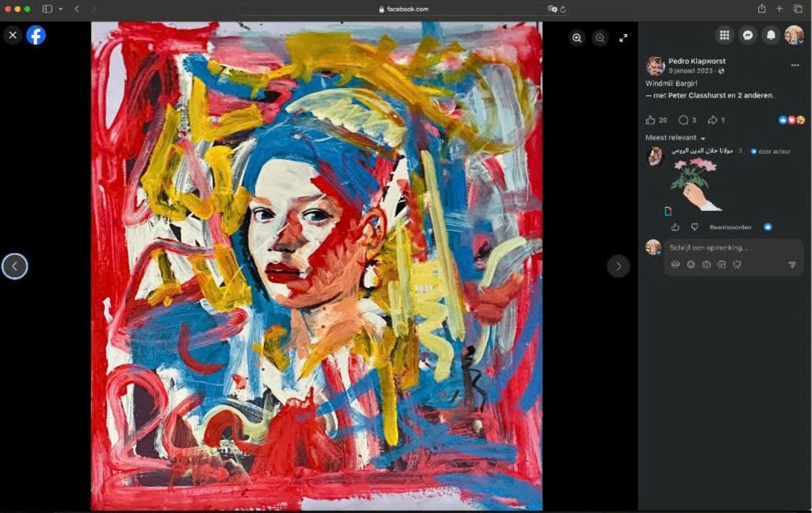This screenshot has height=513, width=812.
Task: Open the flower sticker in the comment
Action: point(696,184)
